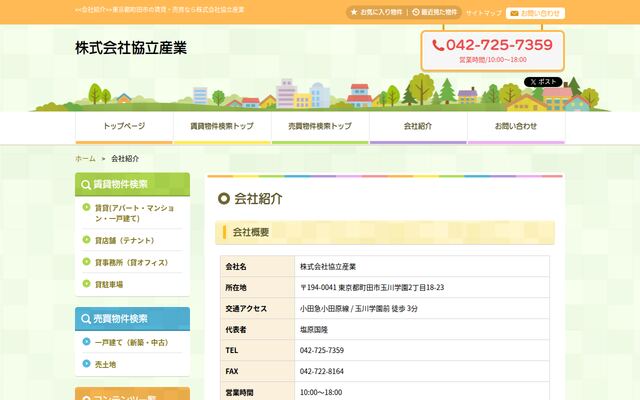Open the お問い合わせ navigation tab
Image resolution: width=640 pixels, height=400 pixels.
516,127
